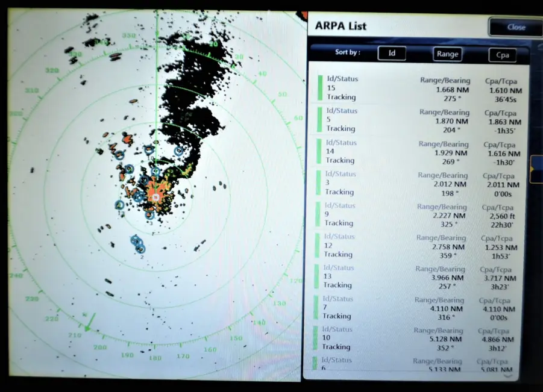Sort ARPA list by Cpa
The image size is (543, 392).
pos(502,55)
